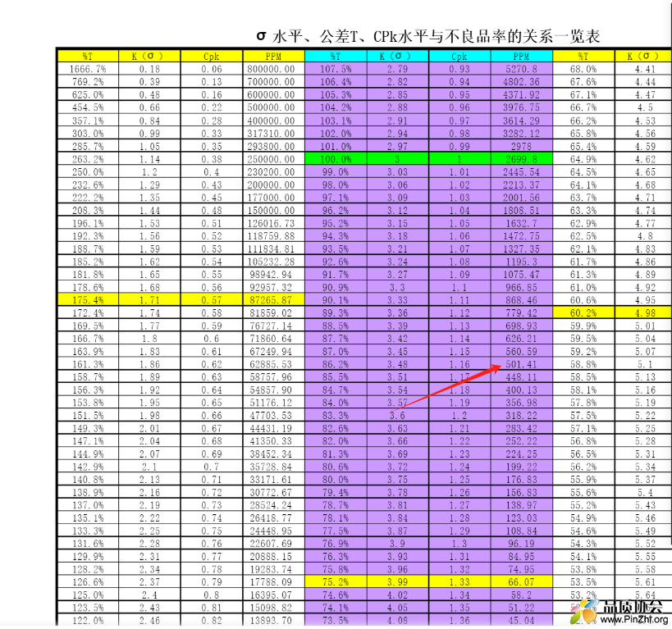
Task: Click the PPM cell 2978
Action: (522, 146)
